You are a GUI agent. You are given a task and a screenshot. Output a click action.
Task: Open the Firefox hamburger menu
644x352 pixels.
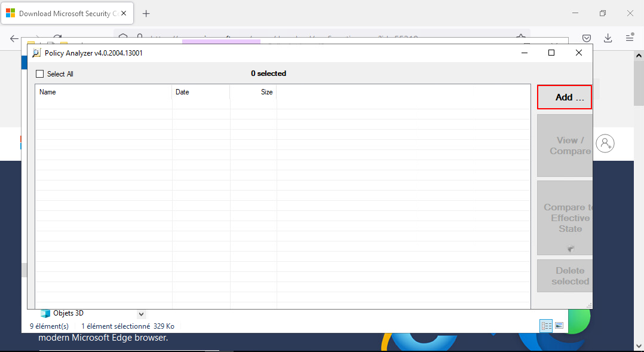click(x=629, y=38)
